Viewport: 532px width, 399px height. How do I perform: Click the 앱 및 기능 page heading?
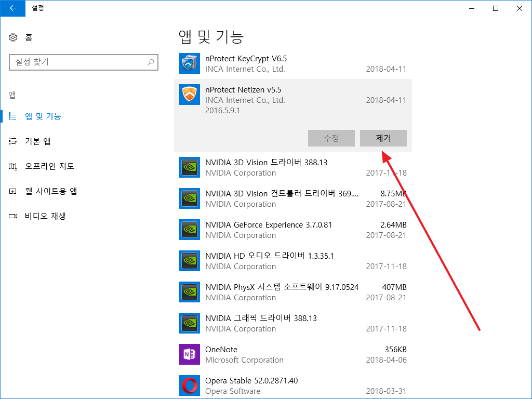(x=211, y=37)
